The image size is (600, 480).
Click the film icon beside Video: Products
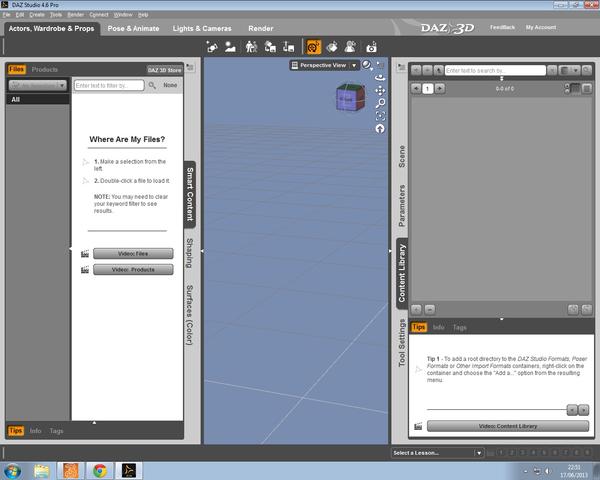pyautogui.click(x=85, y=270)
